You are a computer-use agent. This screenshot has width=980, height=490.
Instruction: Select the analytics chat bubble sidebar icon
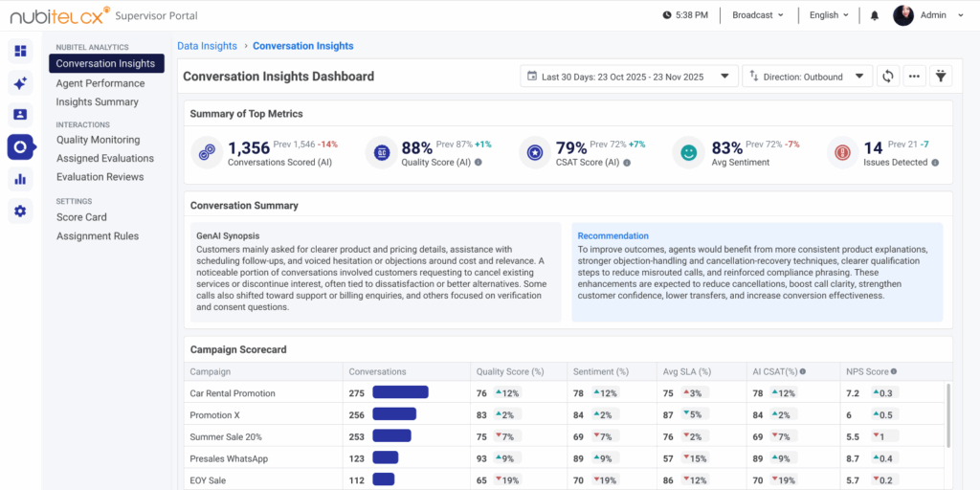21,146
